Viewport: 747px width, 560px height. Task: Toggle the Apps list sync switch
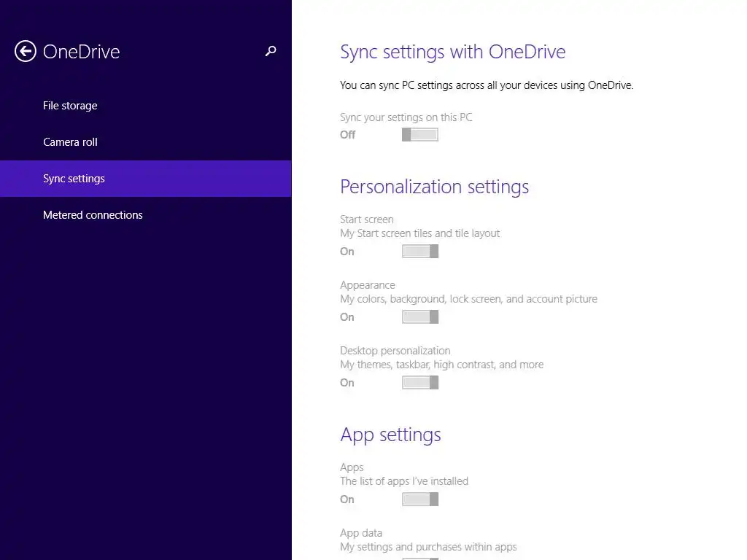click(x=419, y=499)
